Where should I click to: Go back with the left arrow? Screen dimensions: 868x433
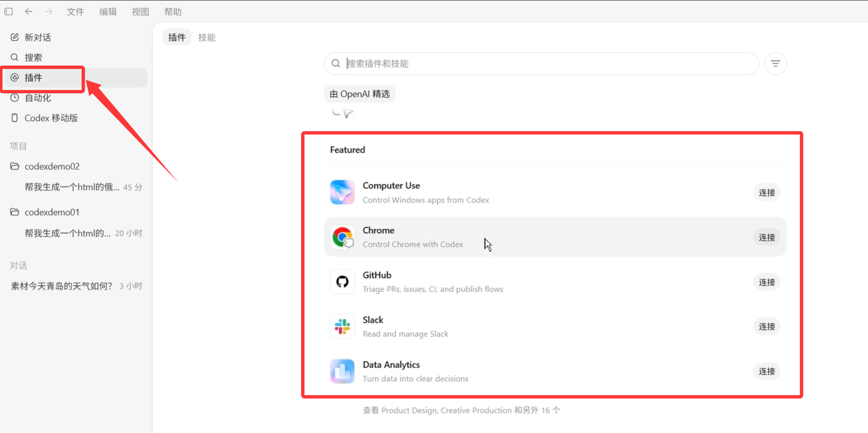(29, 11)
